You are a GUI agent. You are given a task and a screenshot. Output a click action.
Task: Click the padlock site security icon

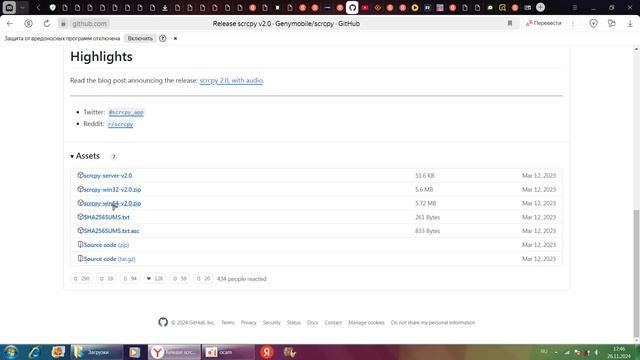coord(63,24)
